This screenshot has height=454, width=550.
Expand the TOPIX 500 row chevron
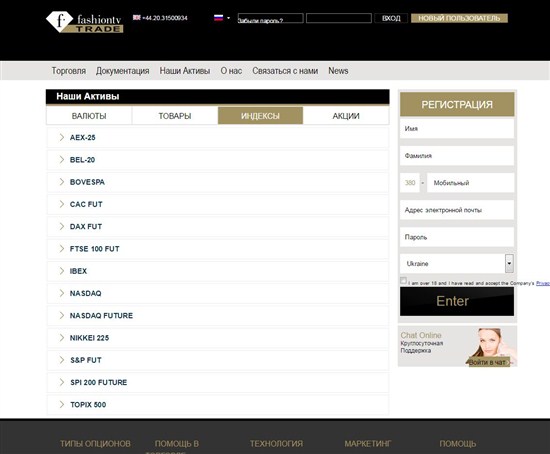point(62,405)
